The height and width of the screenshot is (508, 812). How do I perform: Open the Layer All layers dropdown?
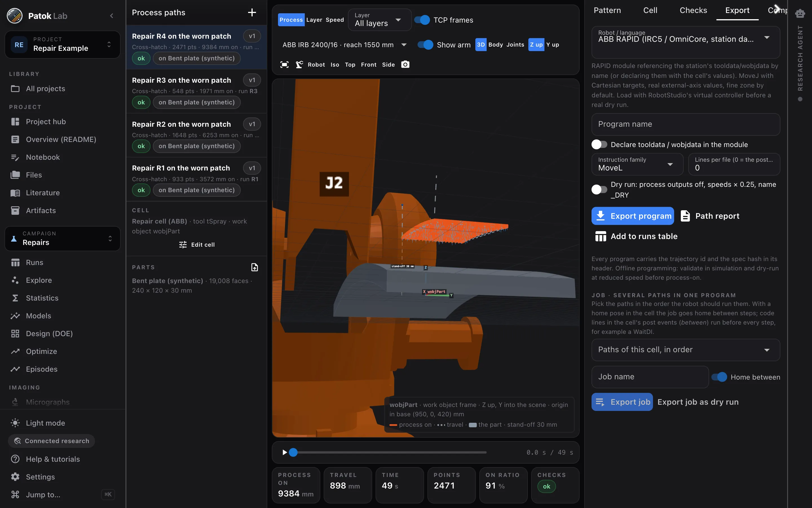379,20
